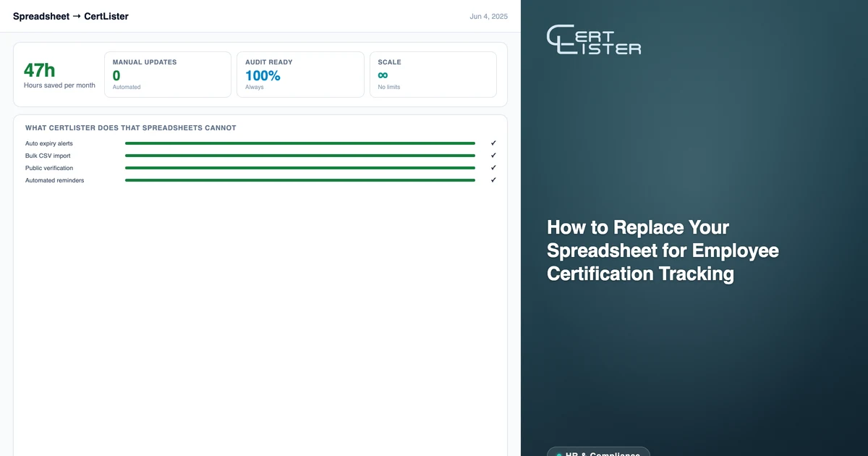Viewport: 868px width, 456px height.
Task: Click the Jun 4, 2025 date
Action: point(489,16)
